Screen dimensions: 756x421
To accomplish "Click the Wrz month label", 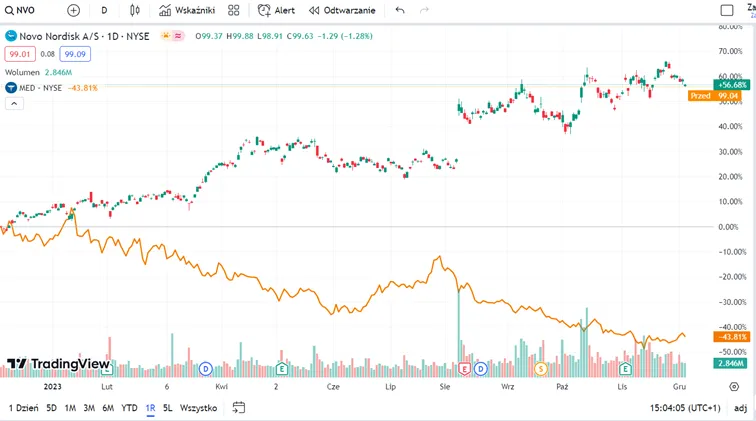I will coord(507,387).
